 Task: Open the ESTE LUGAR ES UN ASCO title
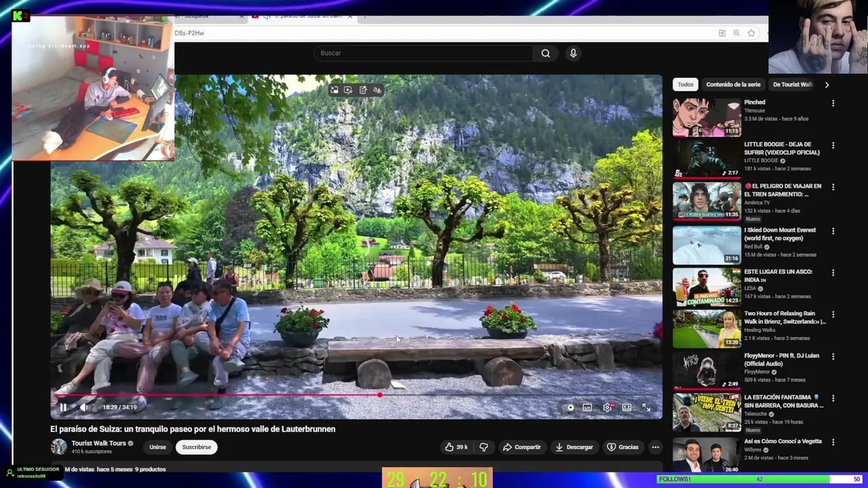[x=778, y=276]
